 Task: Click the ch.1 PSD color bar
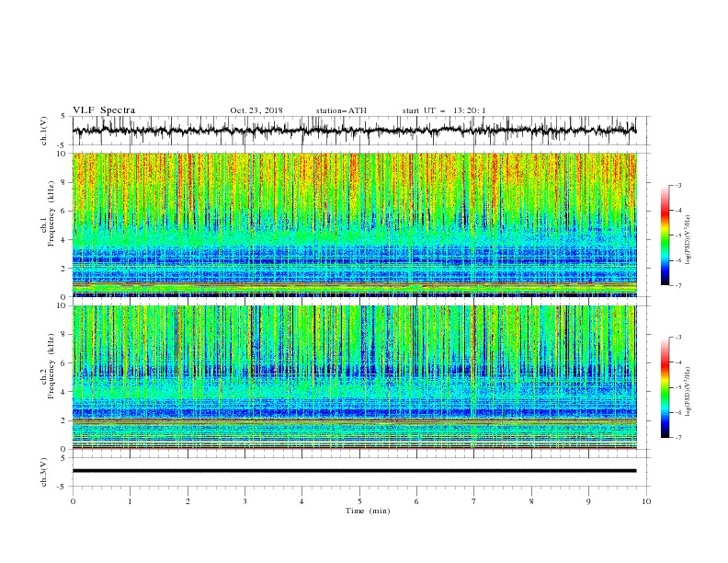point(665,236)
